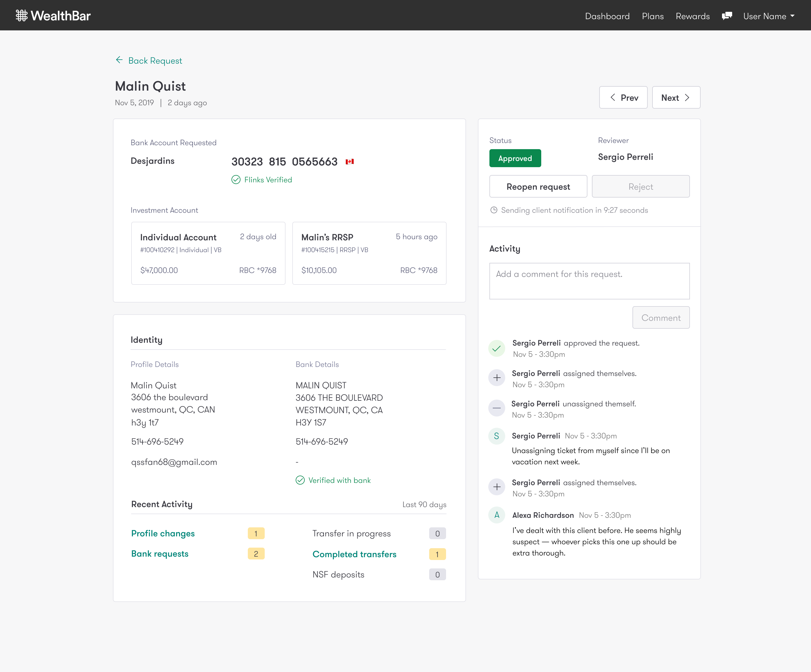Click the Verified with bank checkmark
Screen dimensions: 811x672
(300, 480)
